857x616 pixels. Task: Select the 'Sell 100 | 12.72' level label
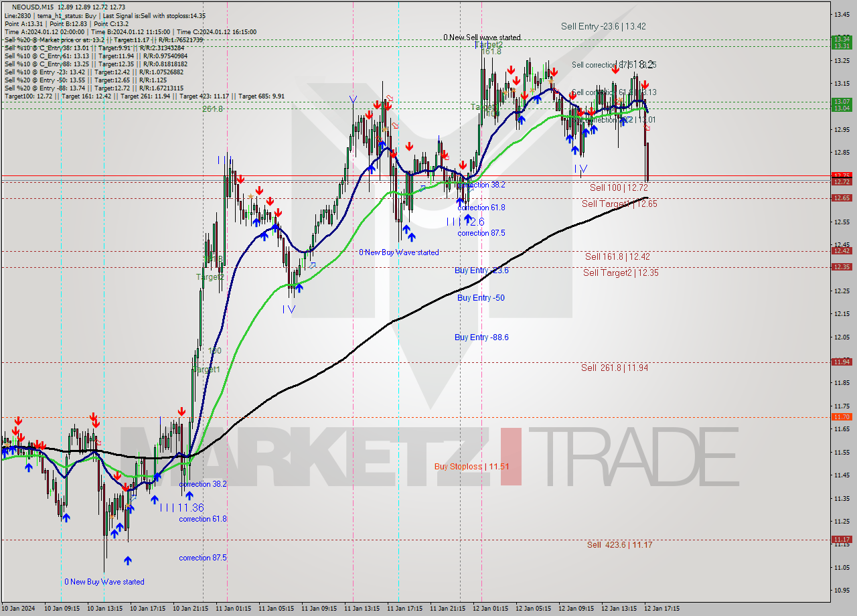[619, 187]
